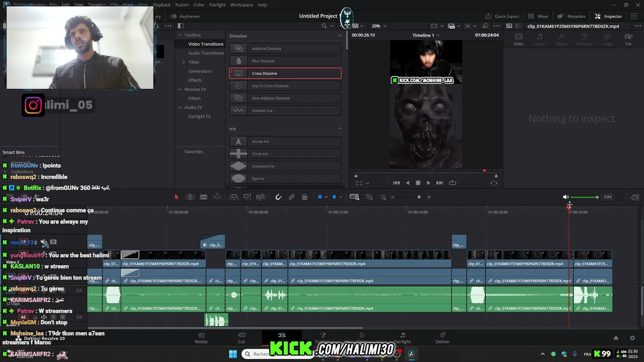Open the viewer zoom 20% dropdown
The width and height of the screenshot is (644, 362).
(x=379, y=26)
